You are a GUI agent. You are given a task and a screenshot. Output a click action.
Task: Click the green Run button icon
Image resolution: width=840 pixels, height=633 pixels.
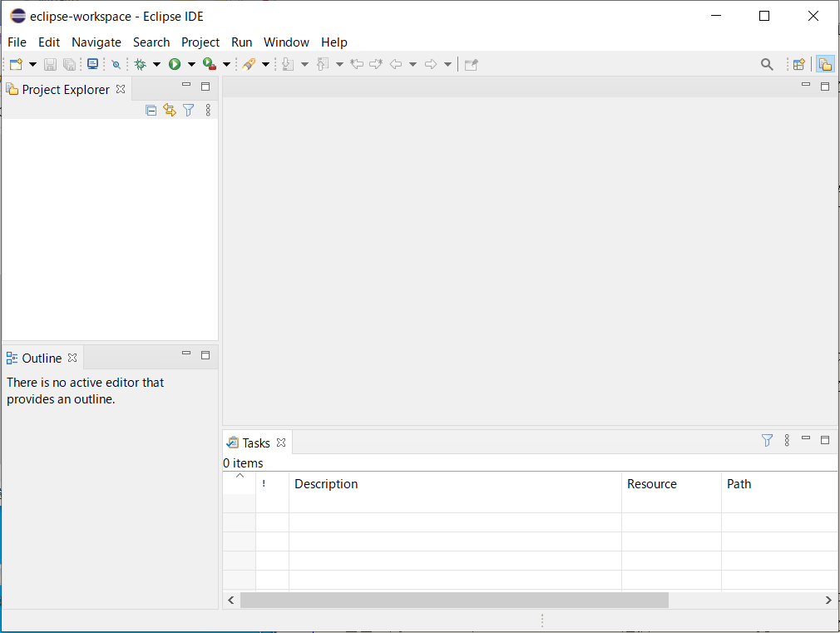[175, 64]
